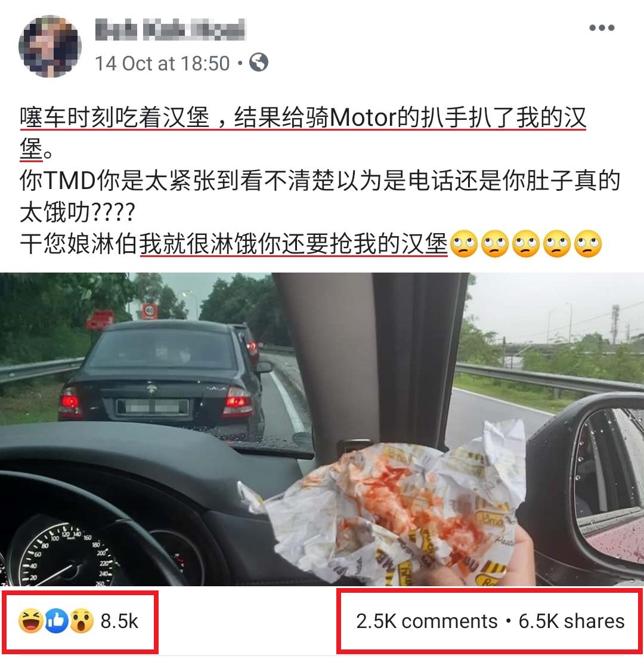Click the "TMD" text in the post
The image size is (644, 659).
pos(69,181)
